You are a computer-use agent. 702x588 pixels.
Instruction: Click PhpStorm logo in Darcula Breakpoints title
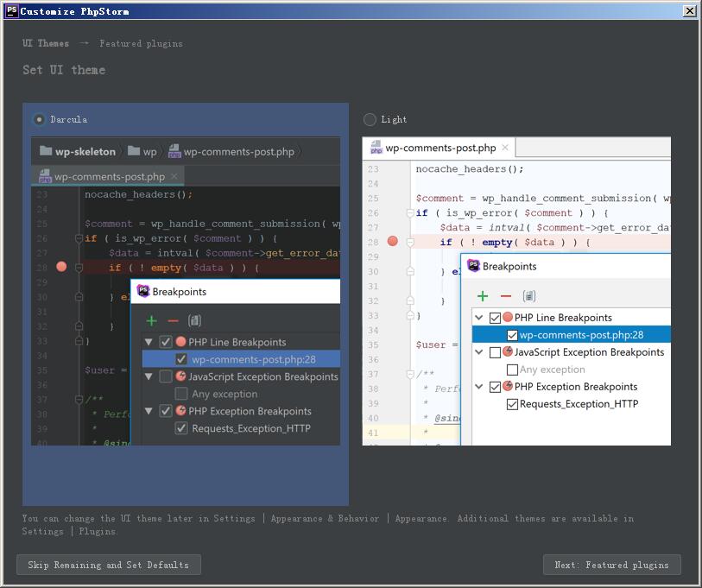[x=142, y=291]
